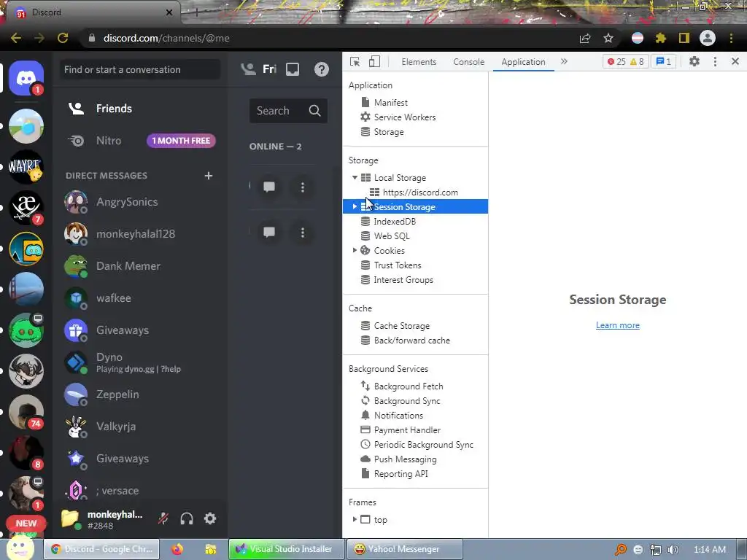The width and height of the screenshot is (747, 560).
Task: Open DM with Dank Memer
Action: click(x=140, y=266)
